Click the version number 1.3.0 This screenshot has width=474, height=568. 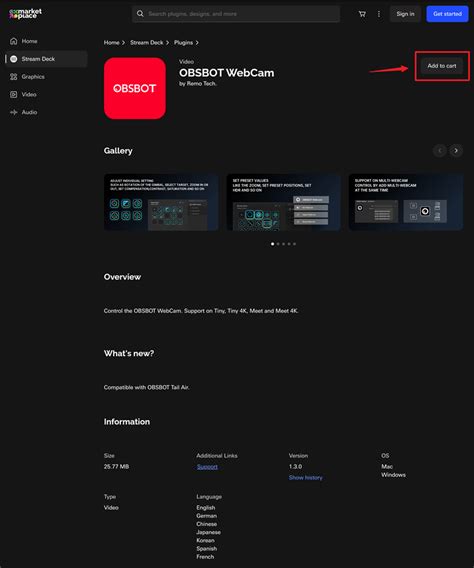(295, 467)
